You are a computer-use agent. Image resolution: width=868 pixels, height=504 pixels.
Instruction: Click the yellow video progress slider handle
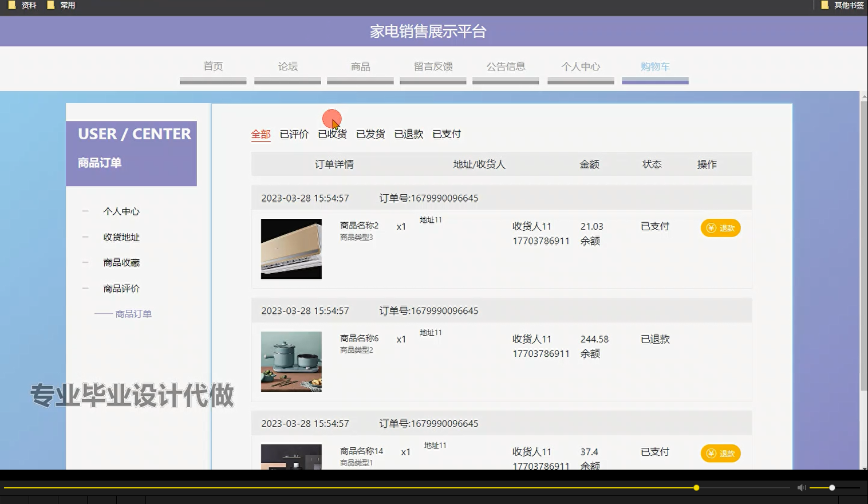696,487
